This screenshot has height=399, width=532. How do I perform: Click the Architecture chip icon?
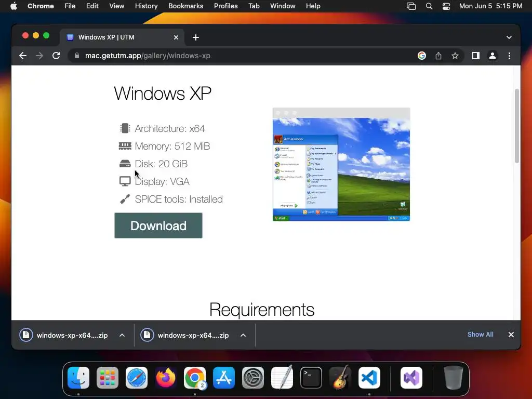[125, 128]
